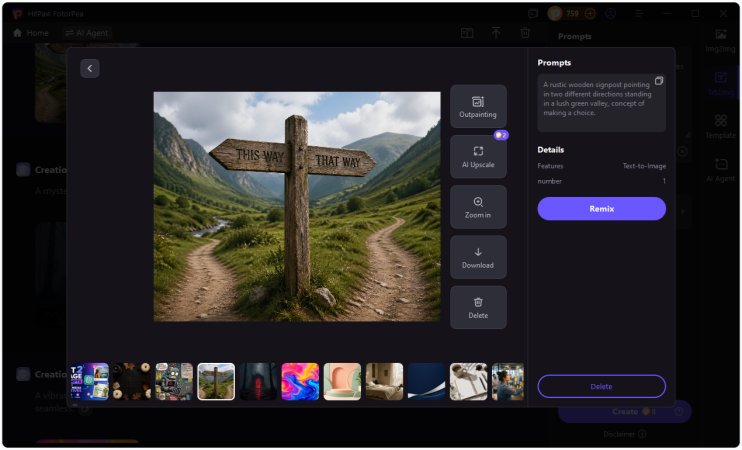Click the gold coin credits icon

tap(555, 13)
